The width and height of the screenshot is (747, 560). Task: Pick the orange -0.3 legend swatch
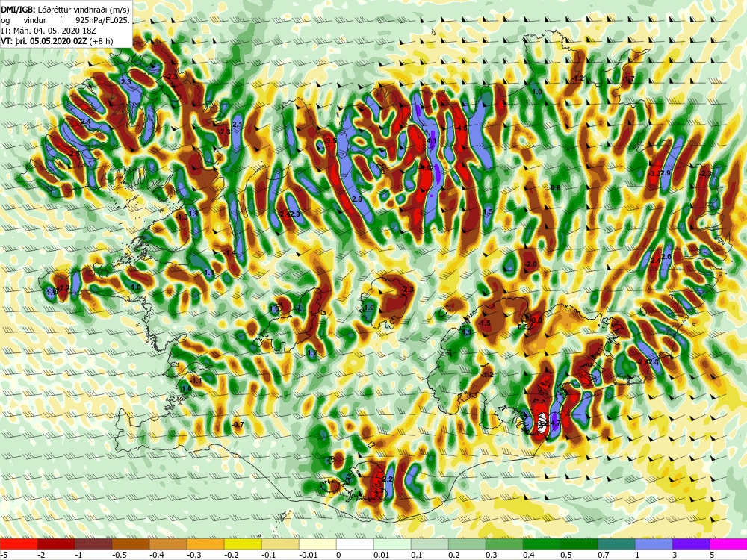205,544
